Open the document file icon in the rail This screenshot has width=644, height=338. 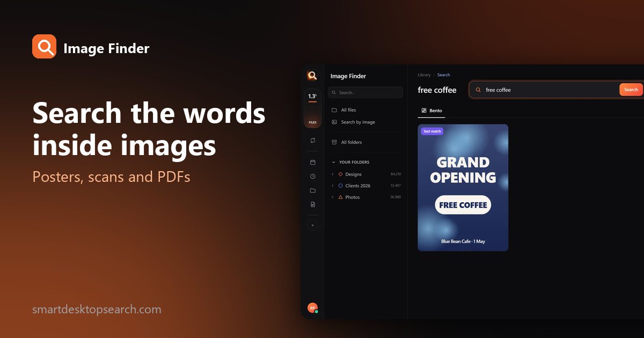313,204
